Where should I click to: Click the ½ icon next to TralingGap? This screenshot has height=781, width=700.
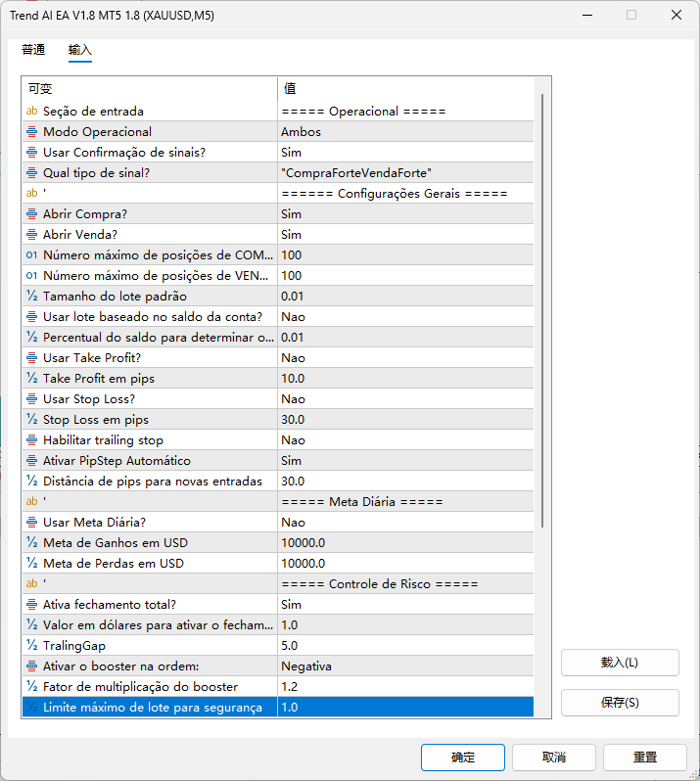(x=31, y=646)
